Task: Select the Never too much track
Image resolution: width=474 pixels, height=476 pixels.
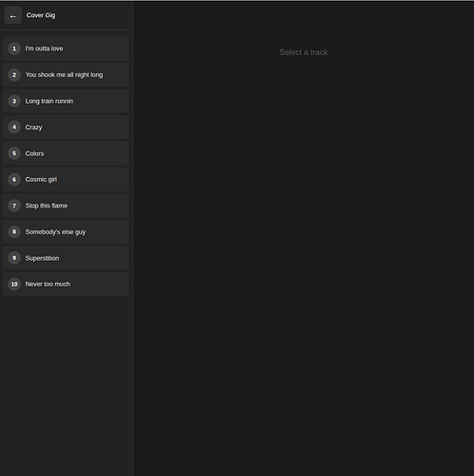Action: [x=66, y=285]
